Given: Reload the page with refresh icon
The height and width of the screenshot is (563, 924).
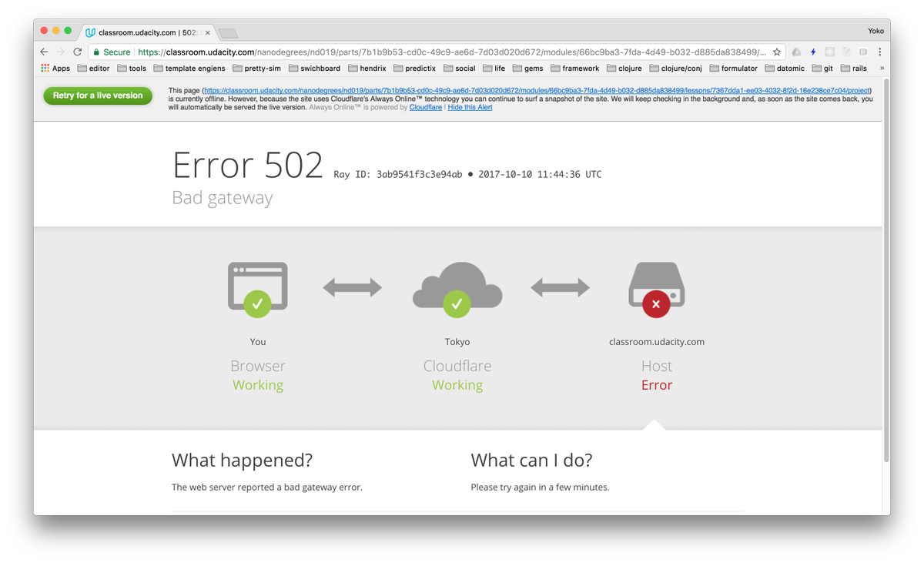Looking at the screenshot, I should click(x=77, y=52).
